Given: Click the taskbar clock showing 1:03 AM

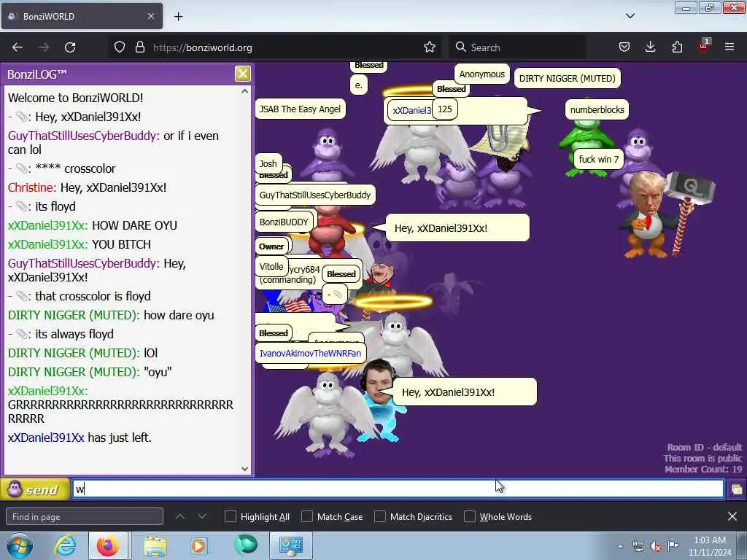Looking at the screenshot, I should pyautogui.click(x=709, y=546).
